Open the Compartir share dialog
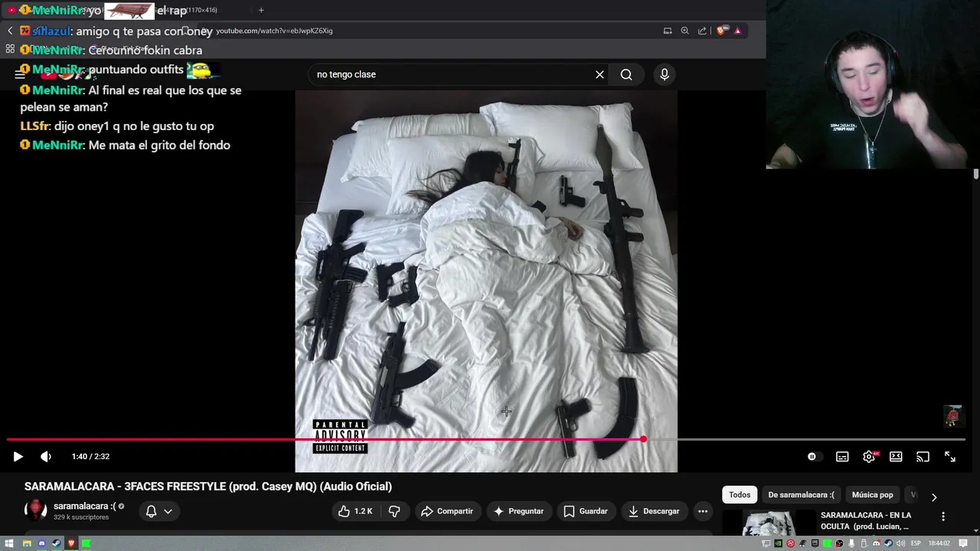 (x=447, y=511)
